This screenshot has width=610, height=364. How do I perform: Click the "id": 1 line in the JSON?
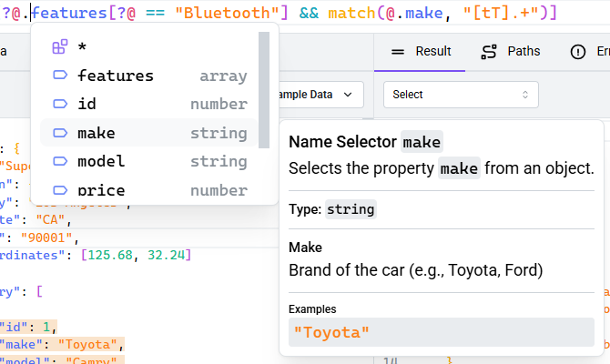(28, 327)
